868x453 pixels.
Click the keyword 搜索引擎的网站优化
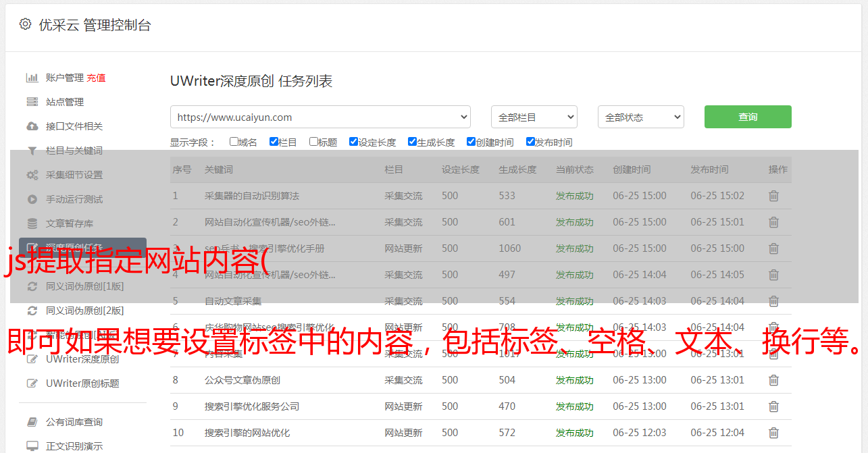point(247,433)
